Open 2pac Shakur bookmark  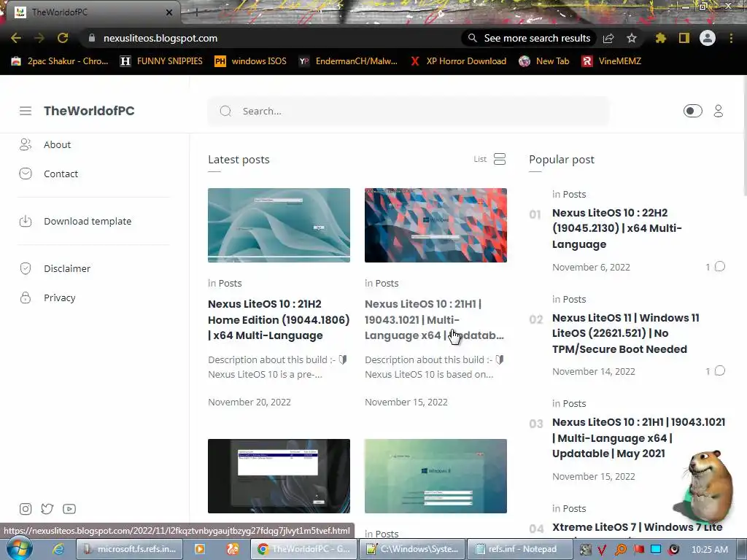[60, 61]
